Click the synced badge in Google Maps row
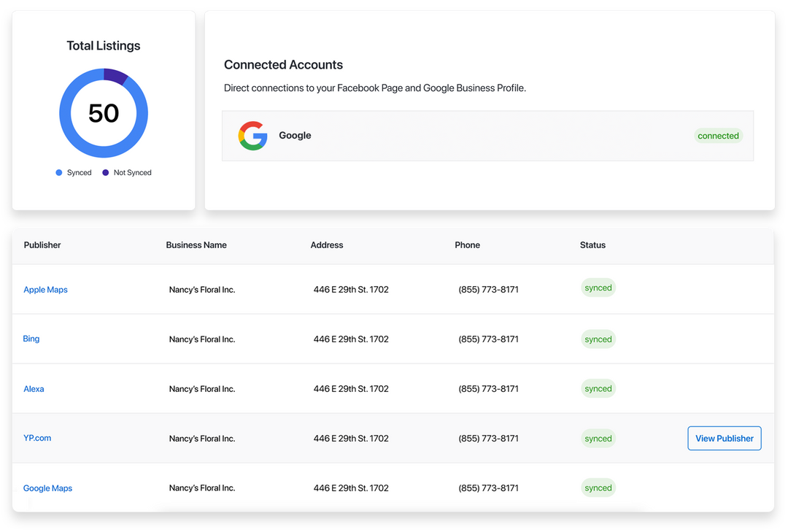Viewport: 788px width, 532px height. pos(598,487)
